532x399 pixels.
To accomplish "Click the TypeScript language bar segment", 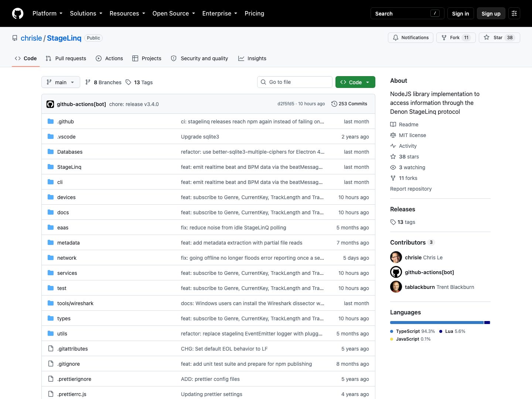I will tap(437, 323).
